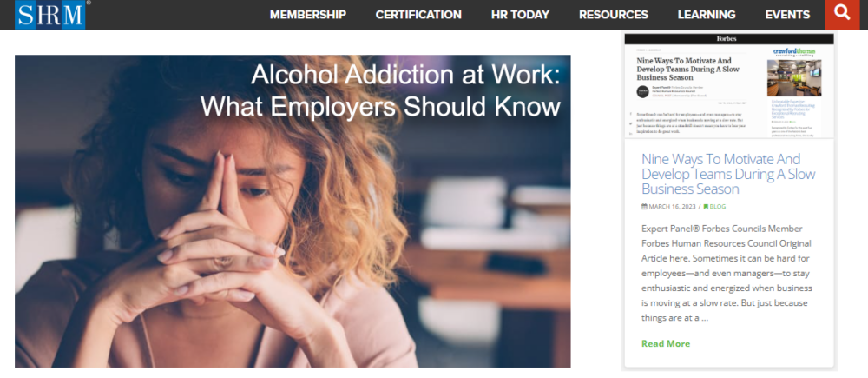Open search with the magnifying glass icon
The height and width of the screenshot is (378, 868).
[842, 13]
